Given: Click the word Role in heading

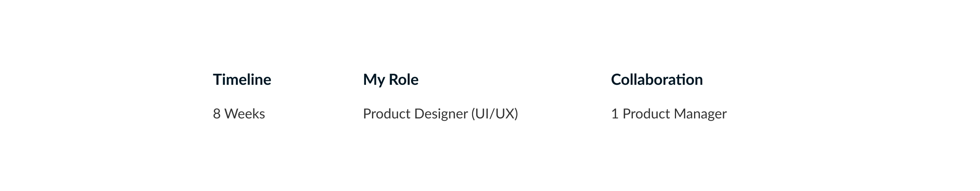Looking at the screenshot, I should click(403, 79).
